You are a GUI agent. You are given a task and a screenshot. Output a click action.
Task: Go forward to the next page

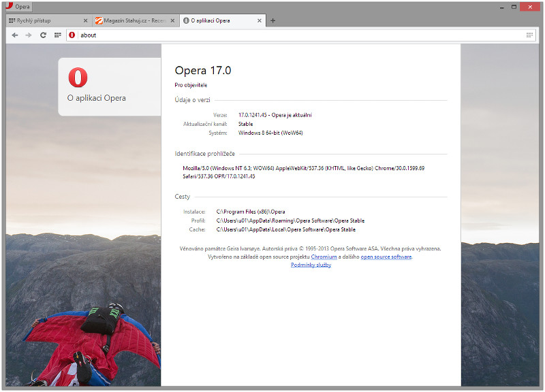pos(29,35)
